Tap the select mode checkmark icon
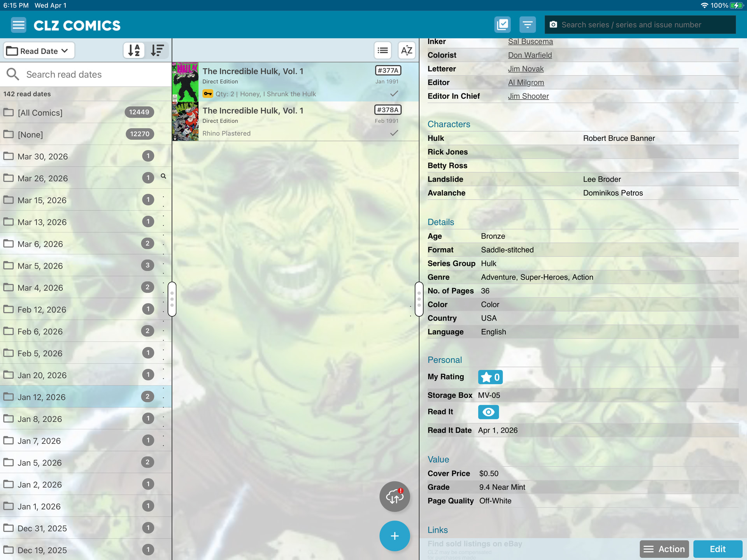 502,25
